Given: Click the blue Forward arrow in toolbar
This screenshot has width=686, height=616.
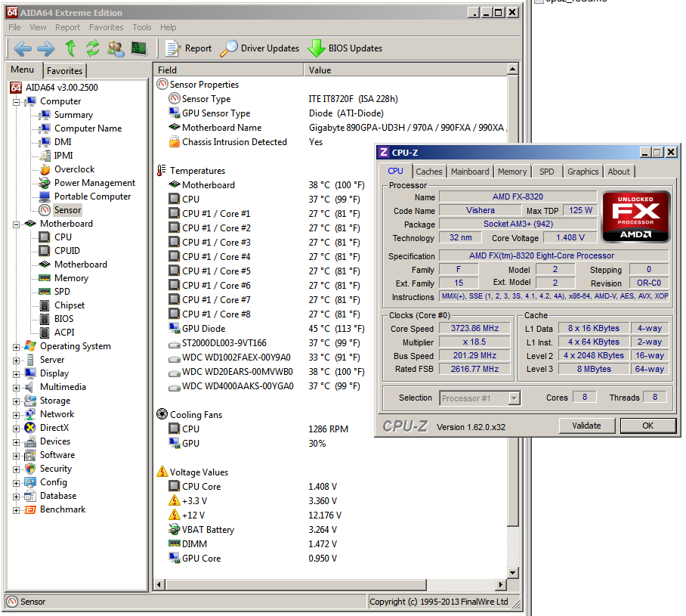Looking at the screenshot, I should click(46, 48).
